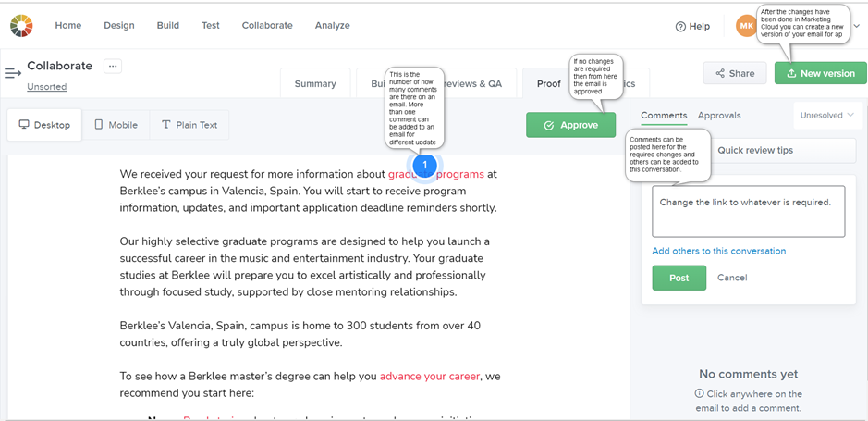Open the Test menu
The image size is (868, 421).
tap(211, 26)
